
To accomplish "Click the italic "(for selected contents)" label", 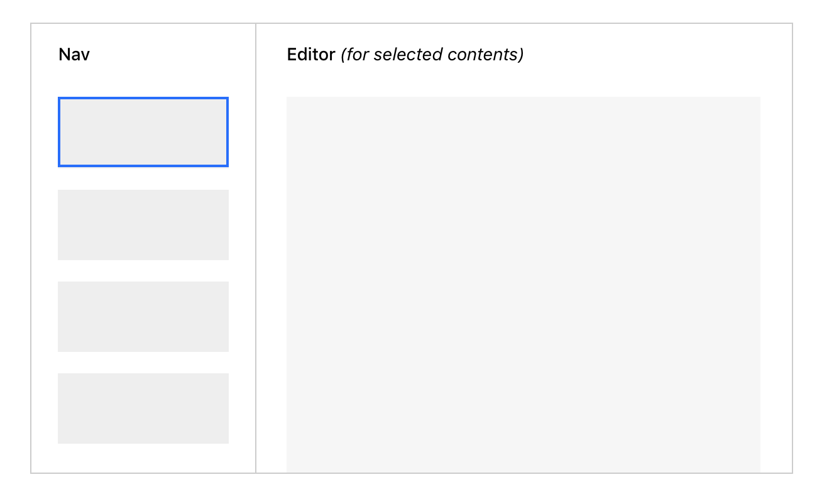I will point(432,55).
